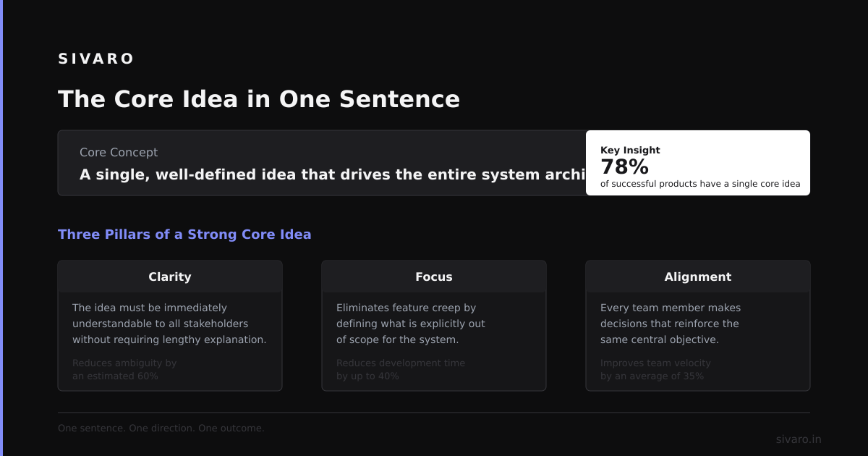Click the SIVARO brand logo text
Viewport: 868px width, 456px height.
point(96,59)
